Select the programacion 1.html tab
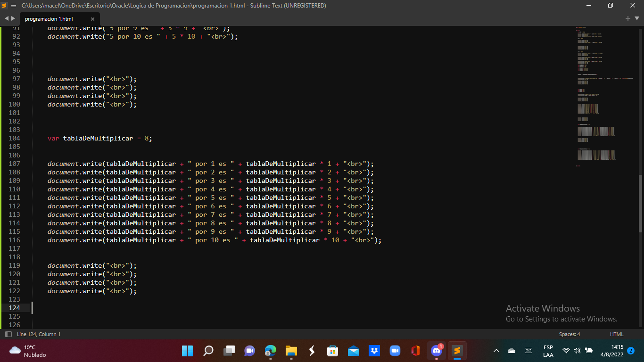 (x=49, y=19)
